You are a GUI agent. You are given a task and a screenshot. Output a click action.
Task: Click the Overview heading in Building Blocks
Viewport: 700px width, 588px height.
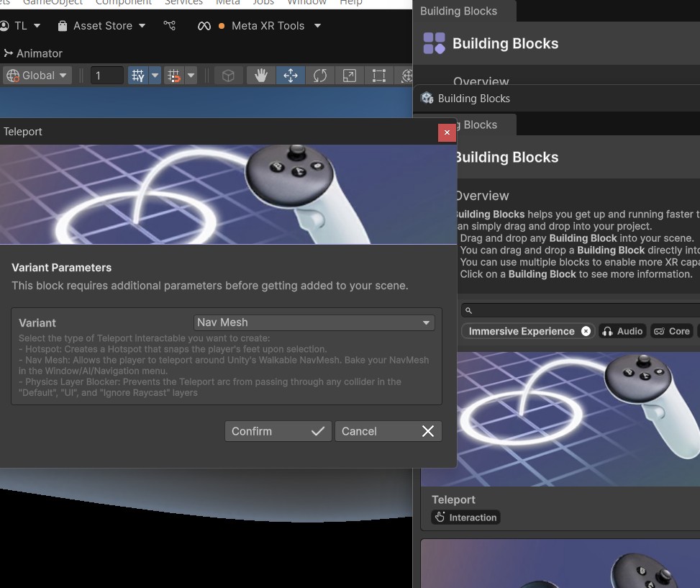(x=482, y=196)
